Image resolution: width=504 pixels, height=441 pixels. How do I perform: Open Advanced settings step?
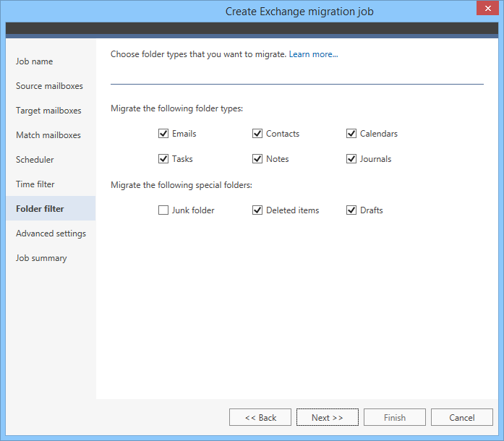point(51,234)
